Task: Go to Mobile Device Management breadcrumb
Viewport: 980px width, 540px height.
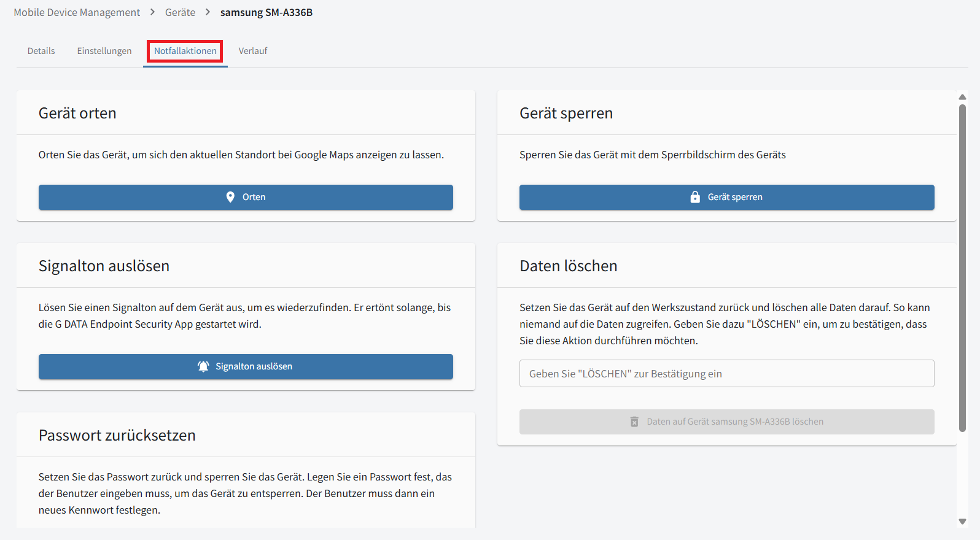Action: click(77, 12)
